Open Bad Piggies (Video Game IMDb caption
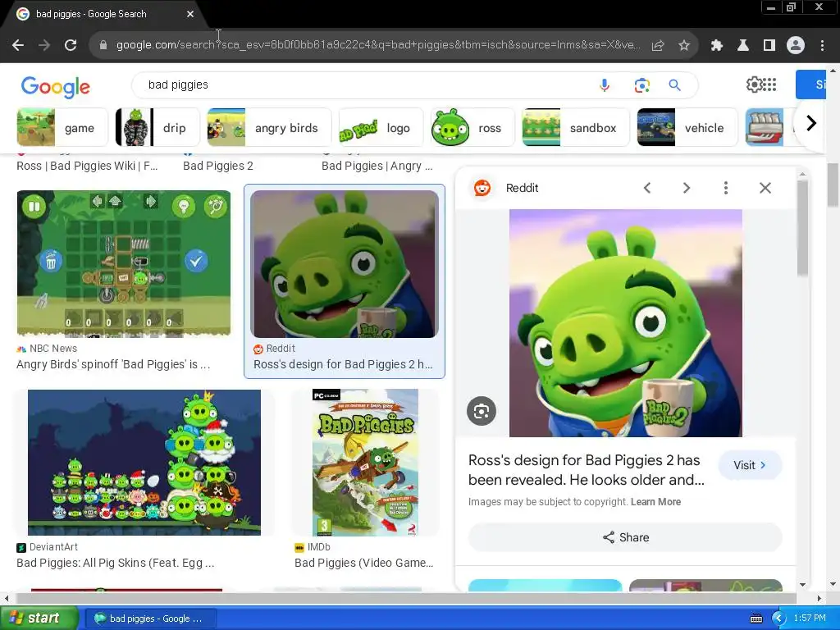 pos(363,563)
